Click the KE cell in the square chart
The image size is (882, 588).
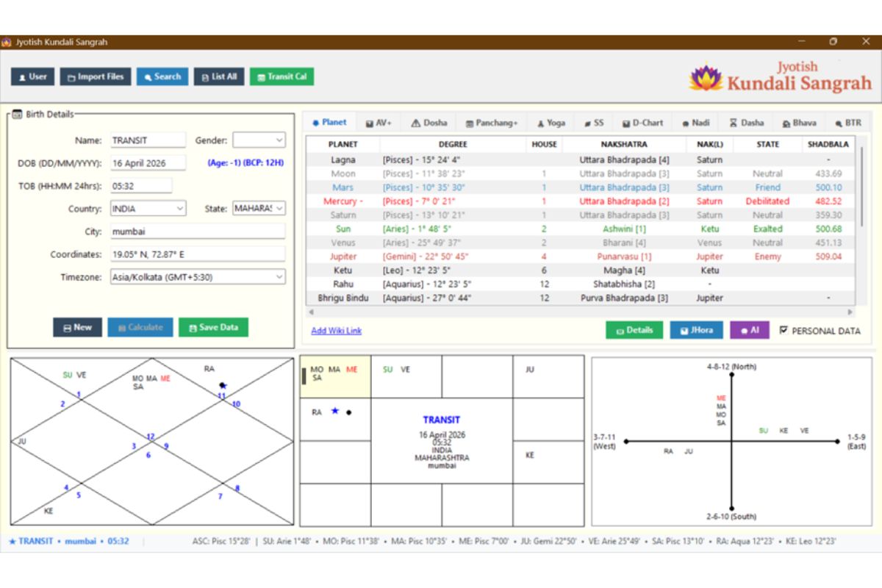(x=548, y=462)
